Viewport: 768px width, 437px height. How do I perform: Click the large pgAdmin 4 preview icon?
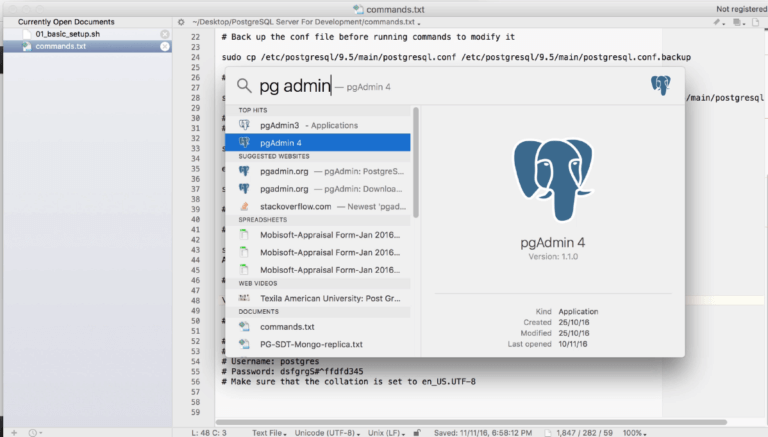coord(552,180)
